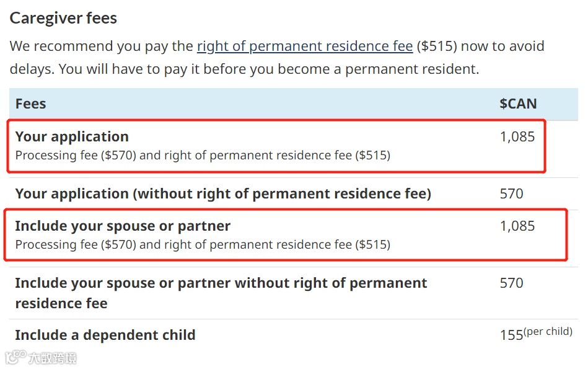
Task: Click the Fees column header
Action: coord(31,104)
